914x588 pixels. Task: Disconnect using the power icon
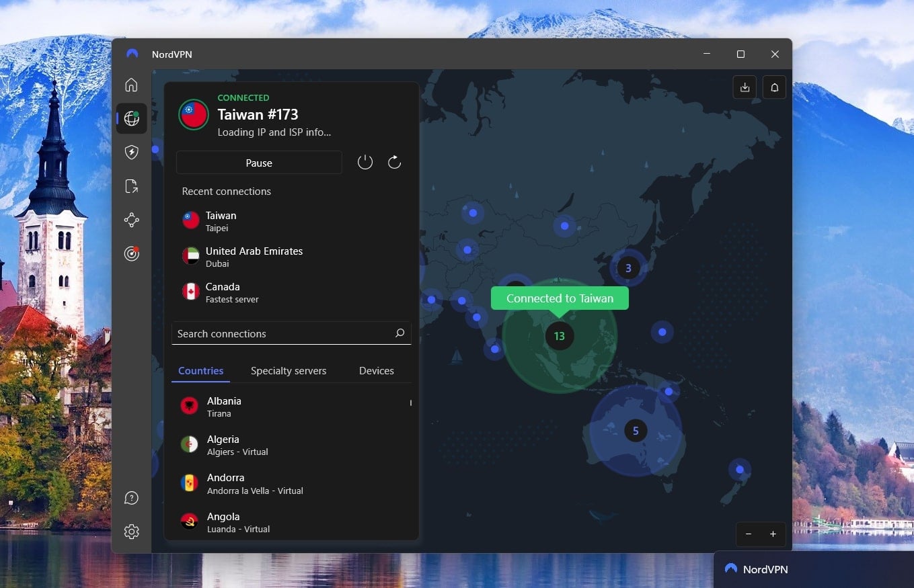tap(365, 162)
